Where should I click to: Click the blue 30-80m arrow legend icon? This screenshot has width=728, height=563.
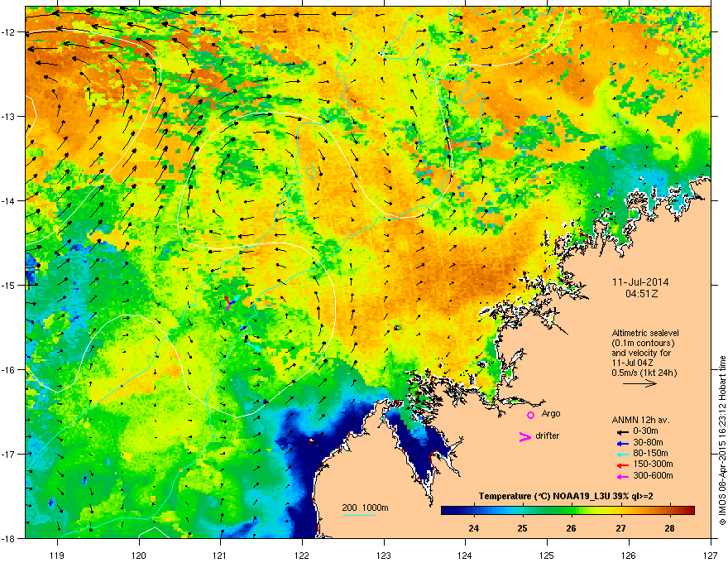pyautogui.click(x=622, y=443)
